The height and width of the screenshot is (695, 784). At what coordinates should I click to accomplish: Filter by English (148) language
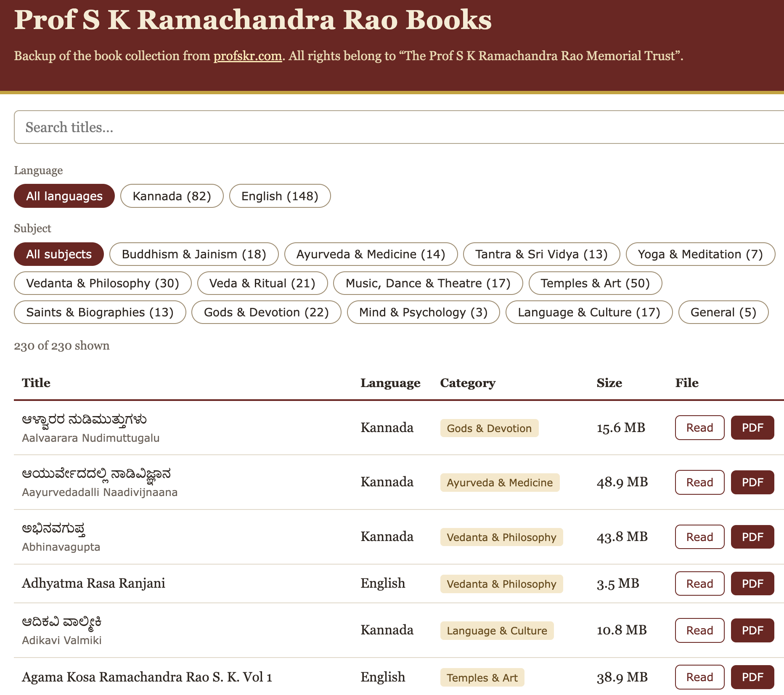[280, 196]
